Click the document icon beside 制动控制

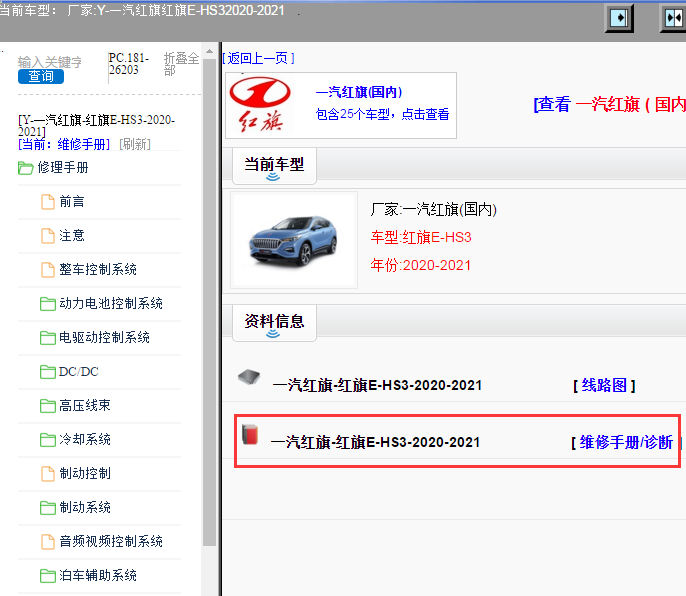click(x=48, y=474)
